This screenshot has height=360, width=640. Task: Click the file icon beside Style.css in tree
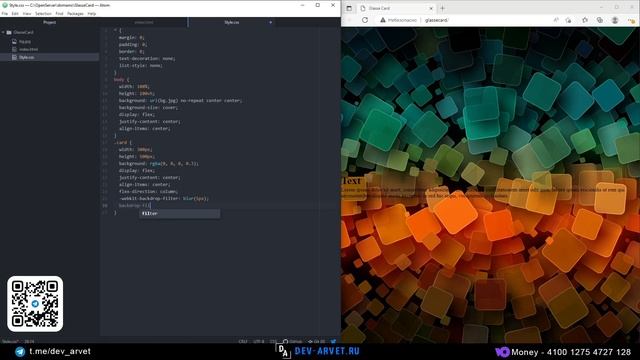tap(14, 57)
